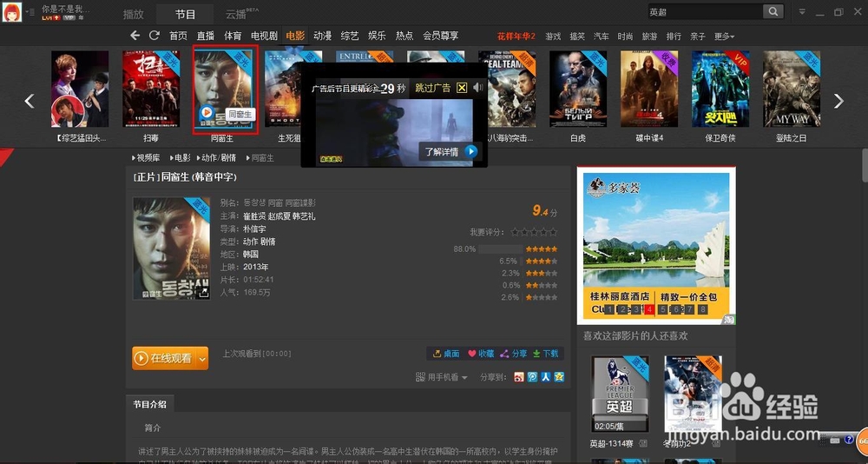Click the 视频库 breadcrumb

click(148, 158)
